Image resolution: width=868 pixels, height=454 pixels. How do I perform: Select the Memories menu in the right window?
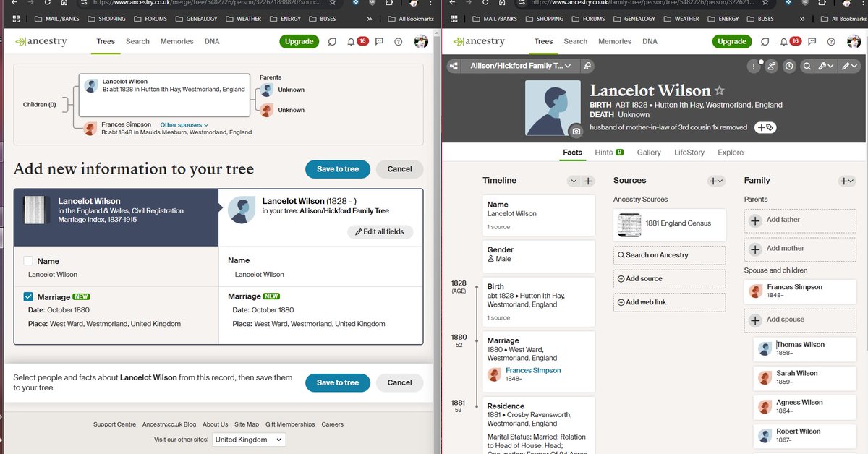(x=615, y=42)
